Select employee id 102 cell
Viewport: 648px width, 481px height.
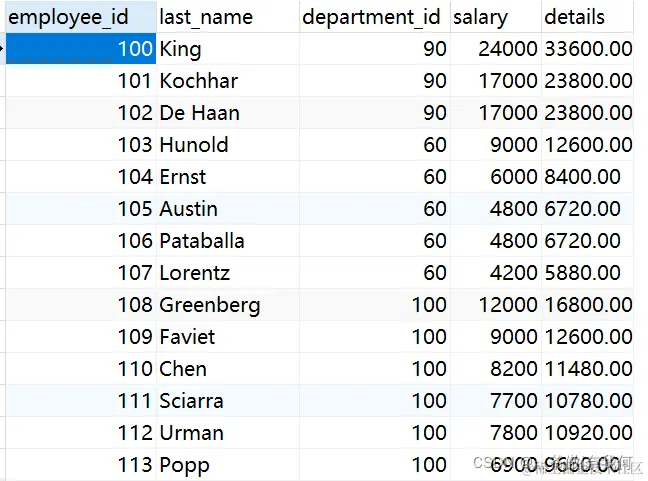tap(81, 113)
